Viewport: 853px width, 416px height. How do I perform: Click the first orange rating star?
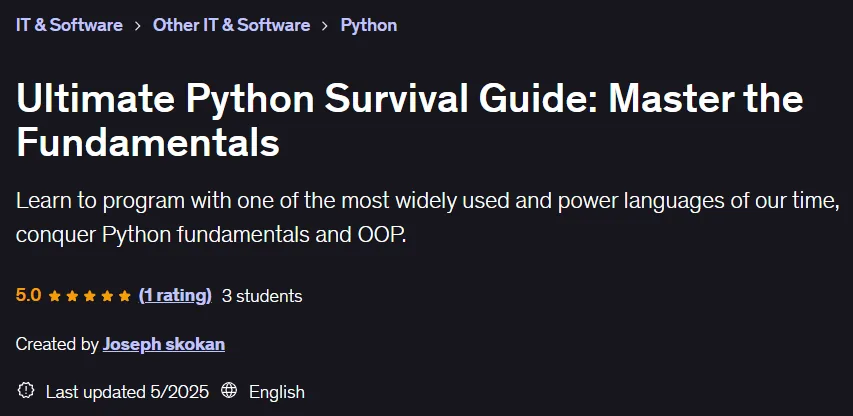pyautogui.click(x=54, y=296)
